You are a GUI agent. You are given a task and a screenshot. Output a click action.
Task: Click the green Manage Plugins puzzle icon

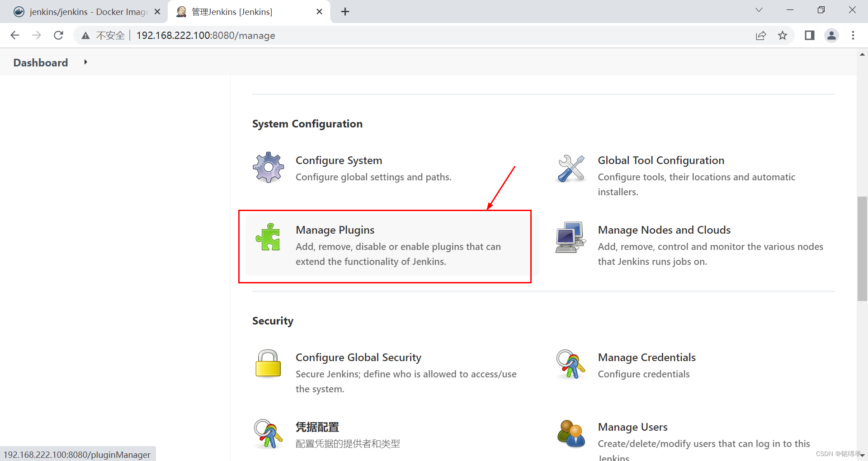[x=268, y=237]
